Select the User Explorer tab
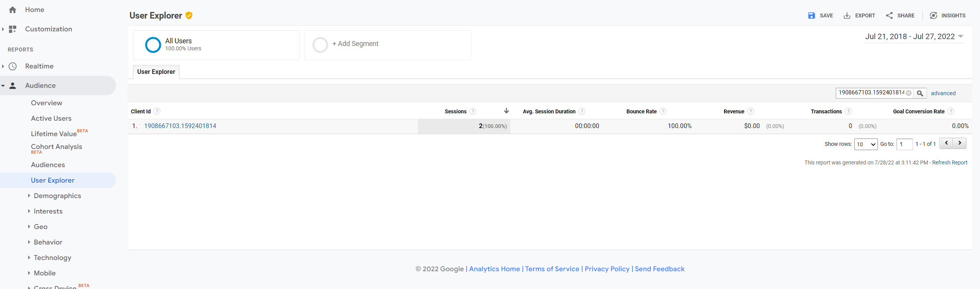Image resolution: width=980 pixels, height=289 pixels. (156, 72)
